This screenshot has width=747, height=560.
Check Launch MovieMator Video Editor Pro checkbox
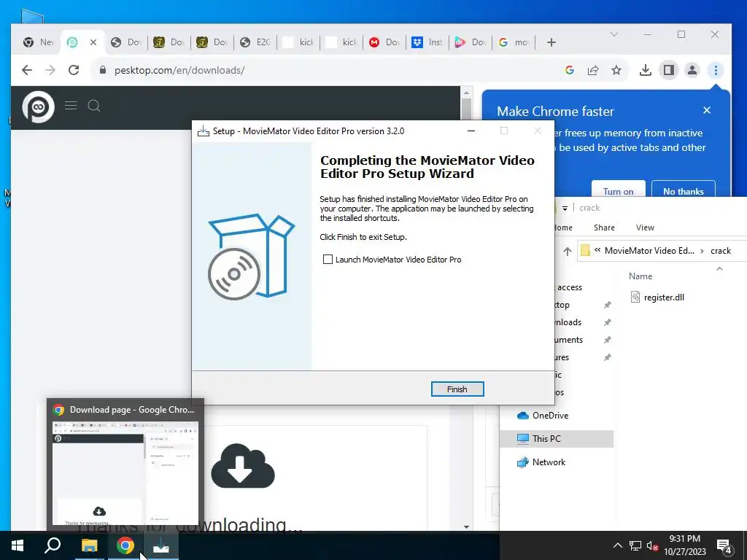click(x=328, y=260)
